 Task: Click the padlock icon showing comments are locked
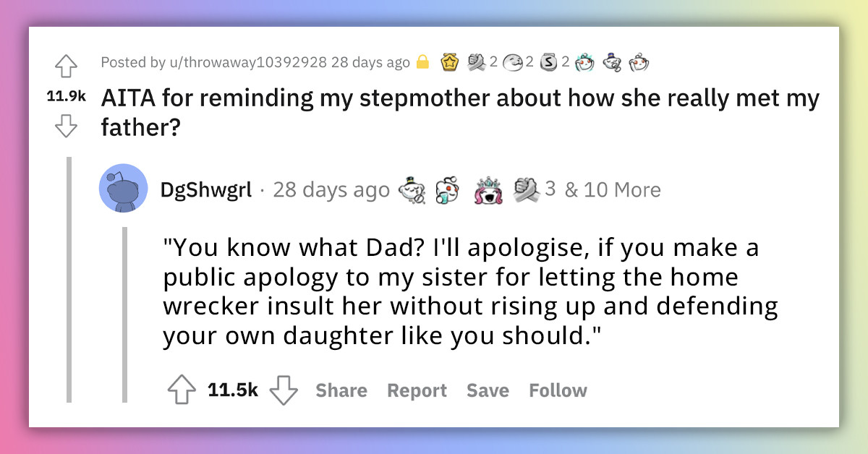coord(422,62)
